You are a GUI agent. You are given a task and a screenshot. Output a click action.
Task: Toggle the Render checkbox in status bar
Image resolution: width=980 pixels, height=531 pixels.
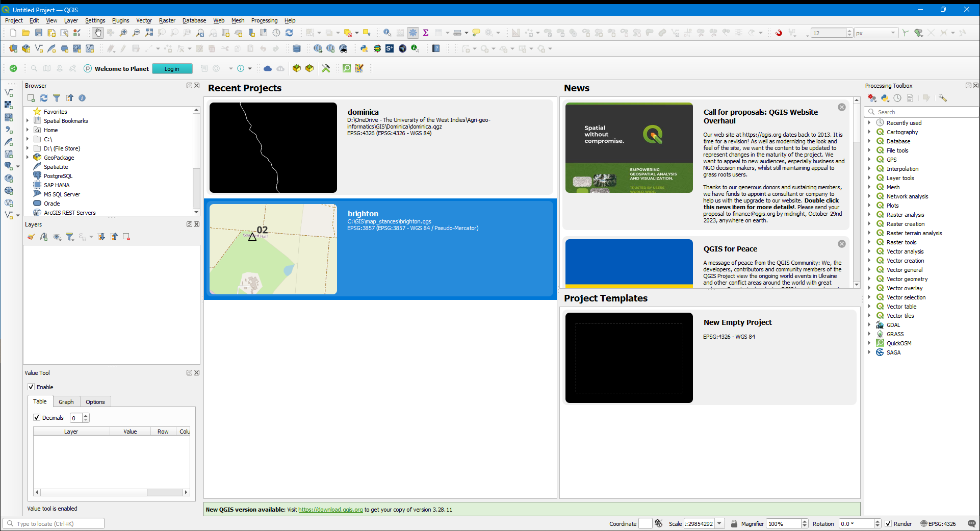coord(889,523)
